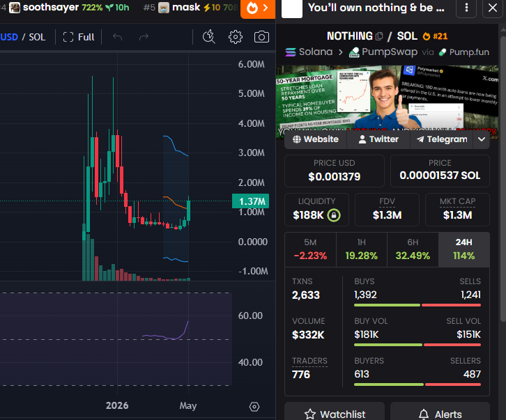Click the TRADERS label

click(x=309, y=361)
